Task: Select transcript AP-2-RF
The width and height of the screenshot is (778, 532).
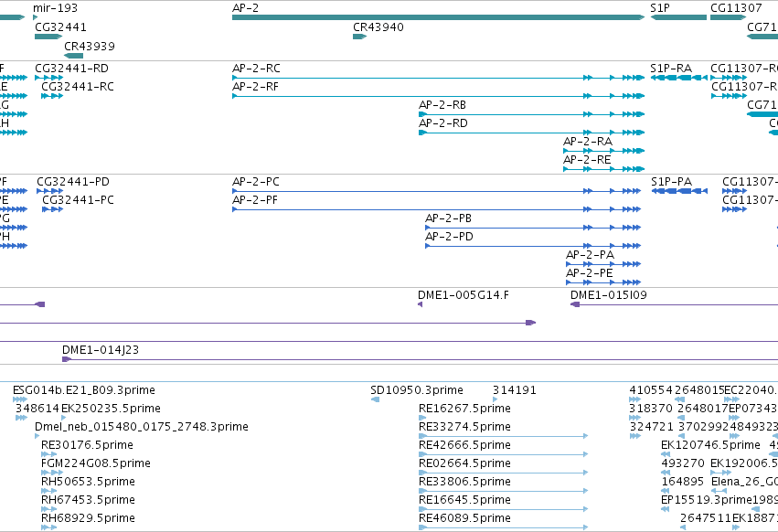Action: coord(438,96)
